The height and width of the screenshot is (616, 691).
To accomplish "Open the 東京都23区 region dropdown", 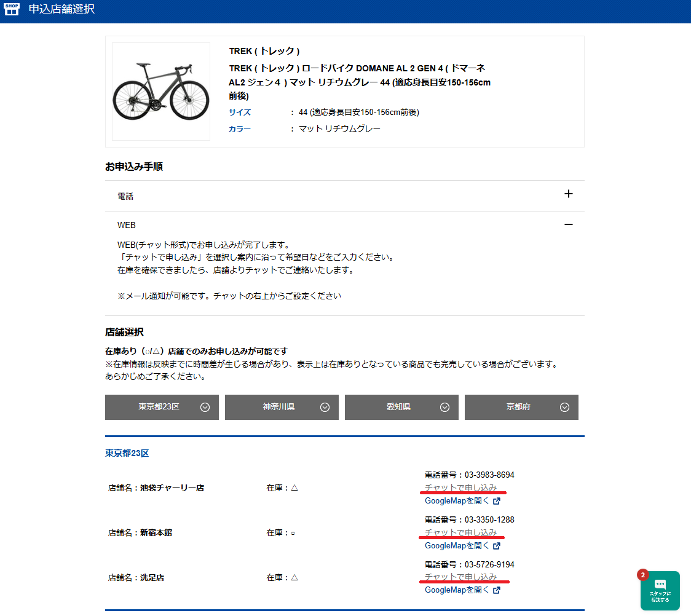I will [x=162, y=407].
